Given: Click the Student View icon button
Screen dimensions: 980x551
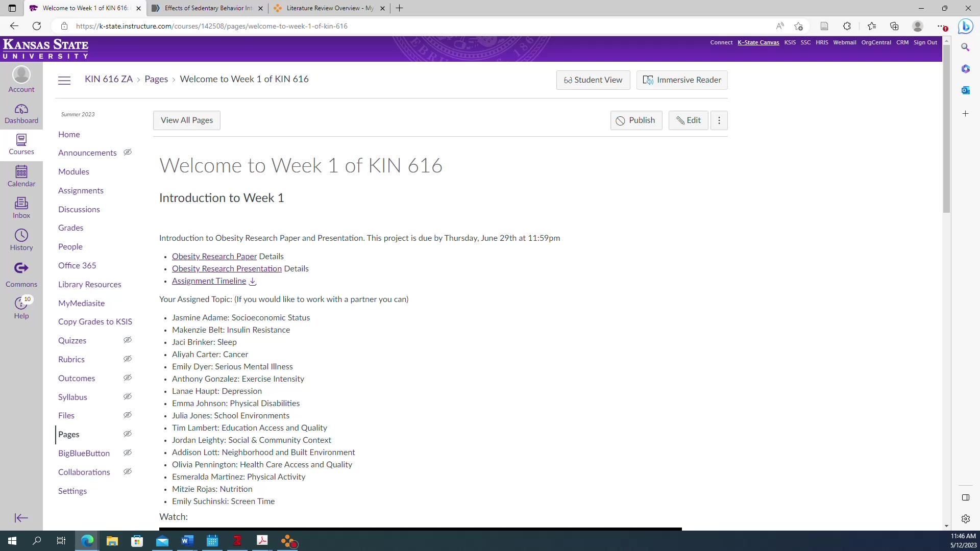Looking at the screenshot, I should 568,80.
